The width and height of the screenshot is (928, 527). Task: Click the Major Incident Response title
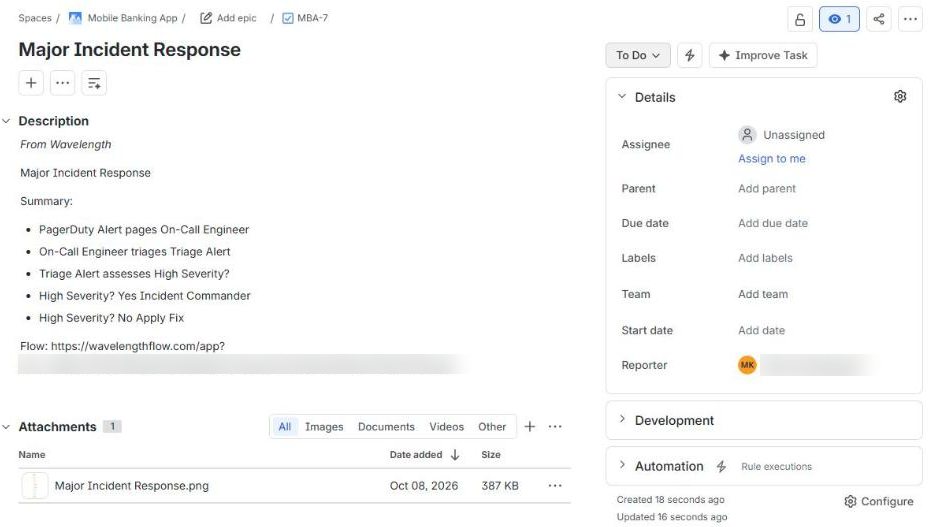coord(130,50)
